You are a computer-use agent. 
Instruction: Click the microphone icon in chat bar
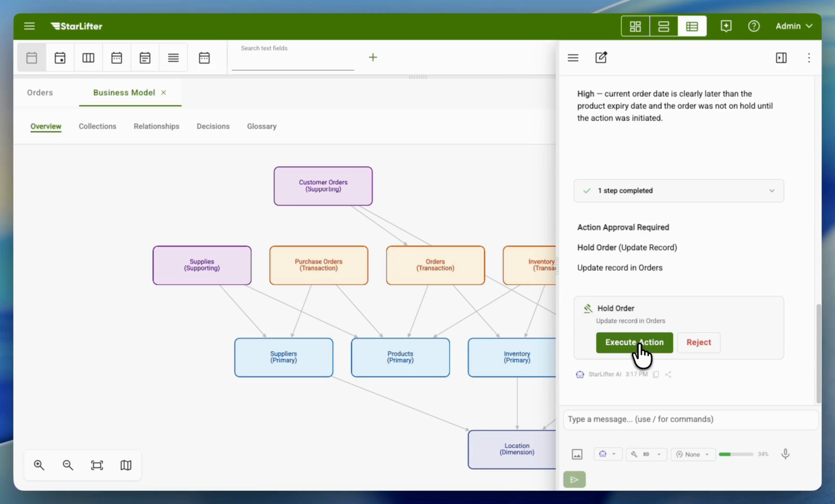(x=785, y=454)
